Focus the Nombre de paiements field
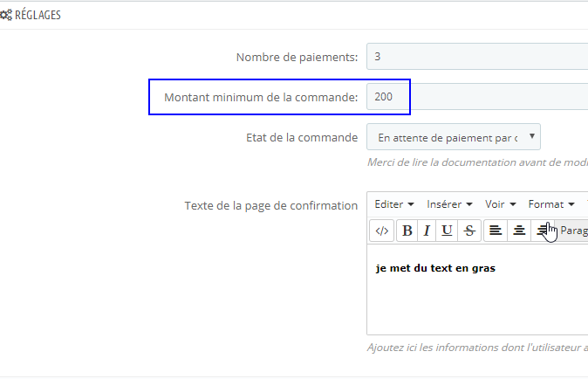This screenshot has height=379, width=588. pyautogui.click(x=477, y=57)
